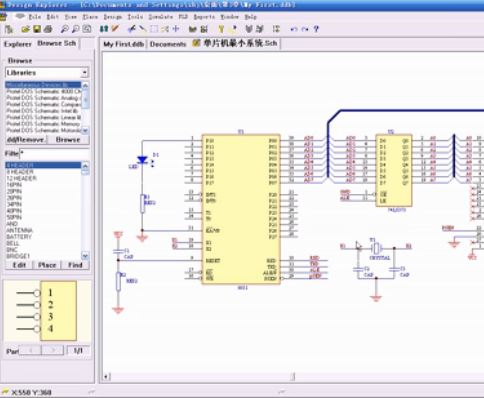Click the component list scroll down arrow
The image size is (484, 398).
[x=85, y=256]
